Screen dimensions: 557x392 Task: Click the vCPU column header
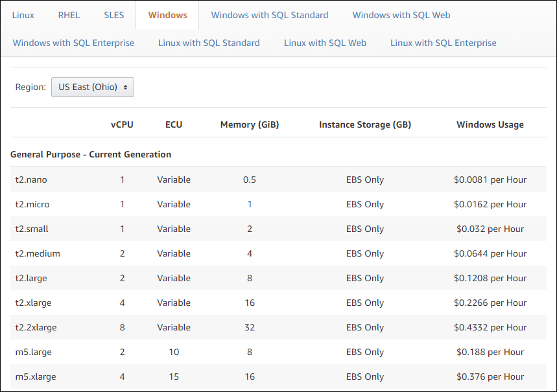(x=122, y=124)
